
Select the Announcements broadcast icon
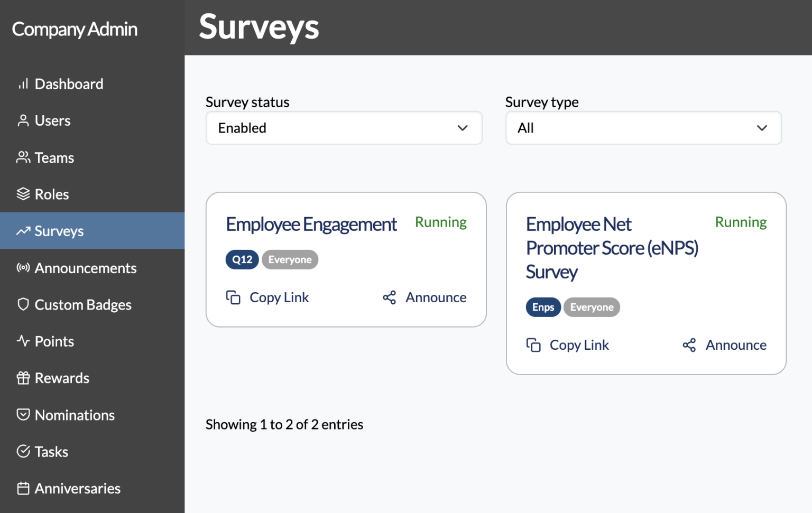[x=22, y=268]
